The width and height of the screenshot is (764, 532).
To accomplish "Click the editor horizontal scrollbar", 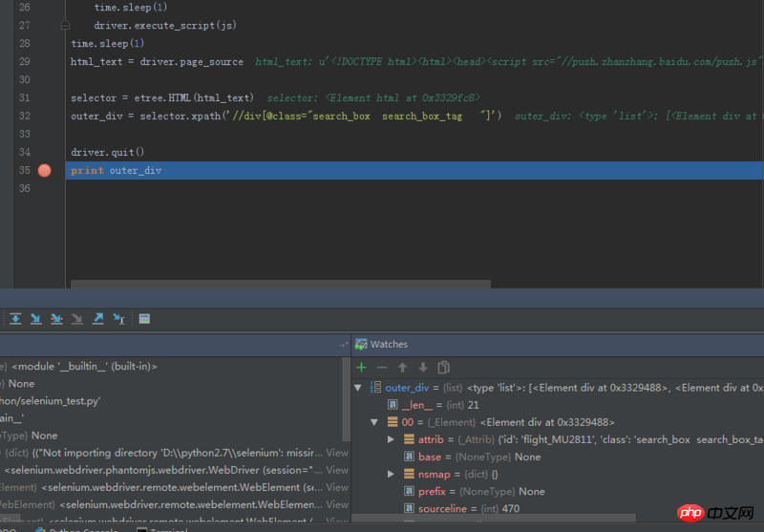I will [x=281, y=284].
